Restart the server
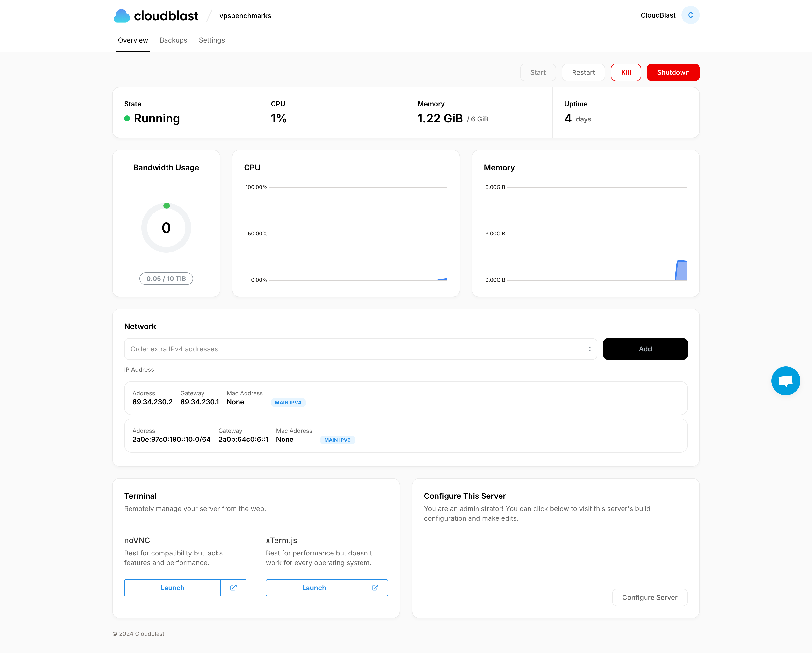Image resolution: width=812 pixels, height=653 pixels. [x=583, y=72]
